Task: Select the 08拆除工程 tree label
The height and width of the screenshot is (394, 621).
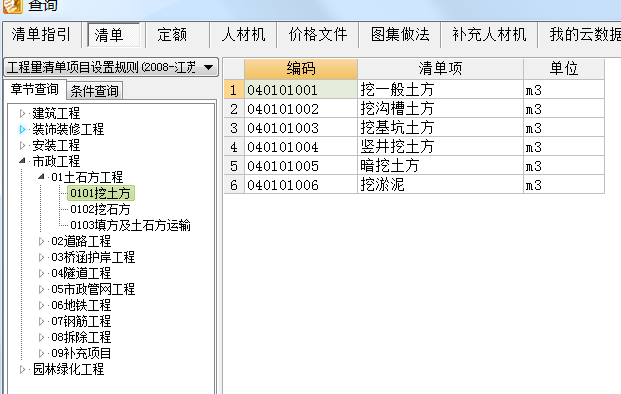Action: [x=81, y=337]
